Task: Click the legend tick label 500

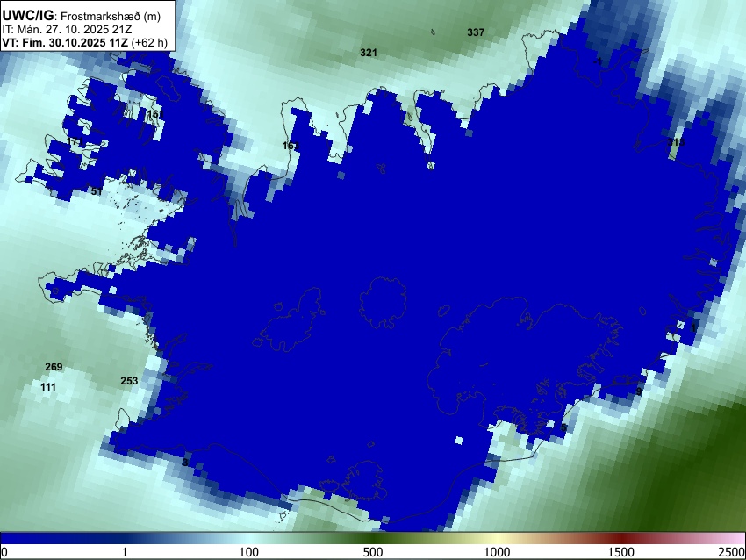Action: pos(372,552)
